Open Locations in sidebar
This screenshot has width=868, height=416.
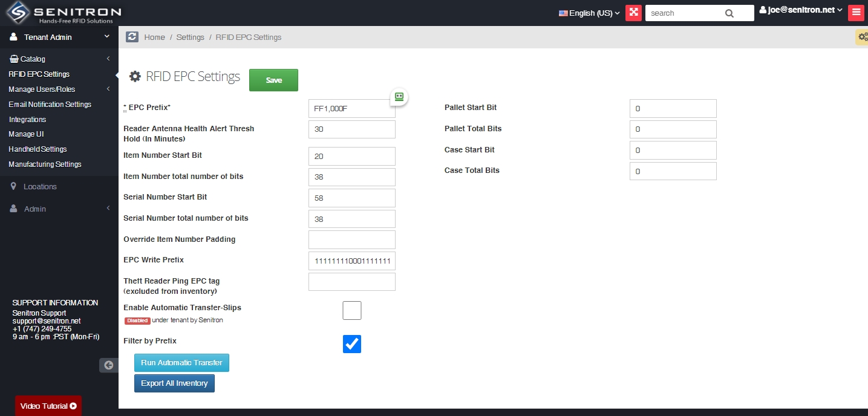(x=40, y=186)
